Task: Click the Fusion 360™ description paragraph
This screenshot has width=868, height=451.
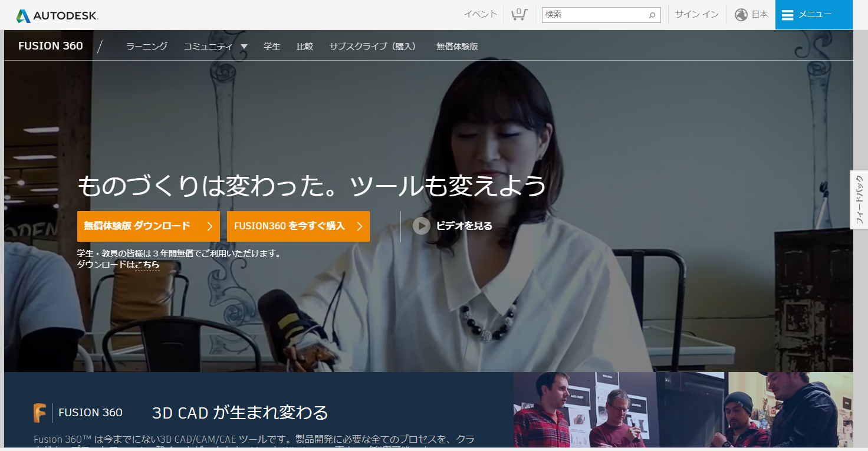Action: click(x=254, y=442)
